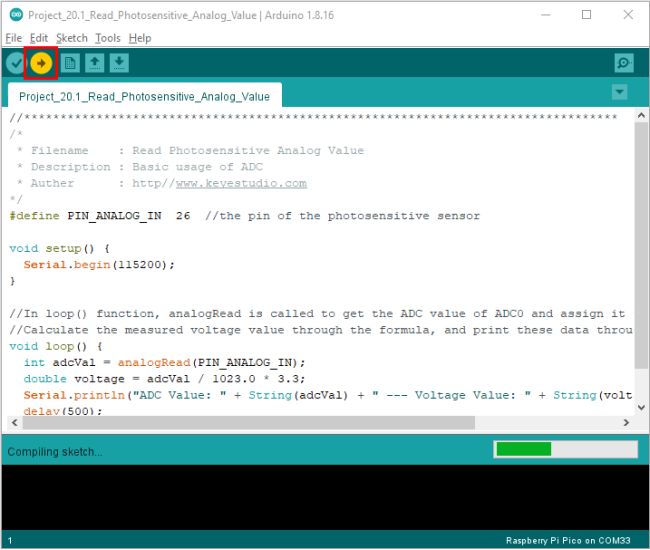The height and width of the screenshot is (550, 650).
Task: Click the compile progress bar
Action: tap(565, 449)
